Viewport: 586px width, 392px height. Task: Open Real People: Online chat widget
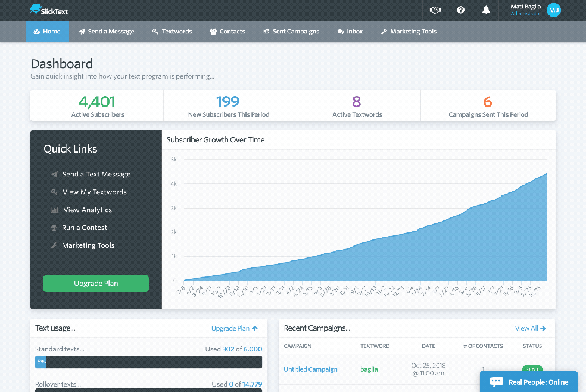click(x=529, y=381)
